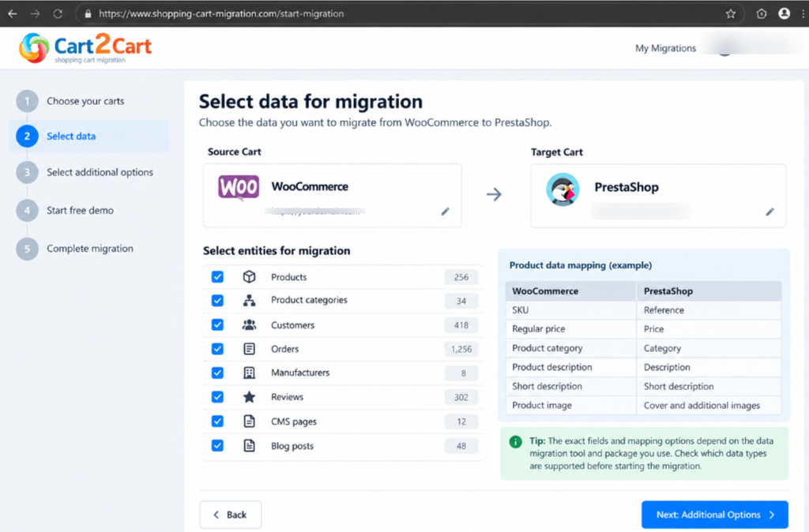Image resolution: width=809 pixels, height=532 pixels.
Task: Uncheck the Product categories checkbox
Action: click(218, 300)
